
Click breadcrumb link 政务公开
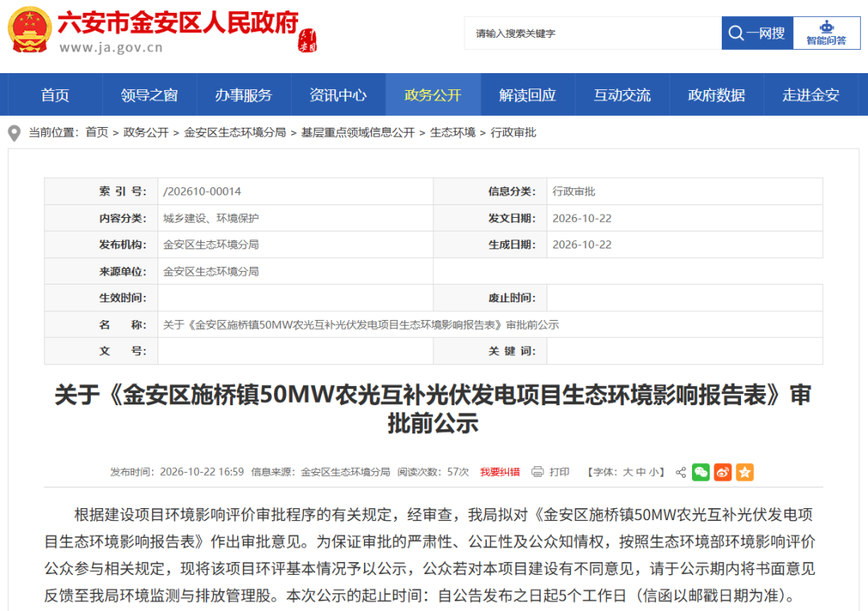pos(146,133)
